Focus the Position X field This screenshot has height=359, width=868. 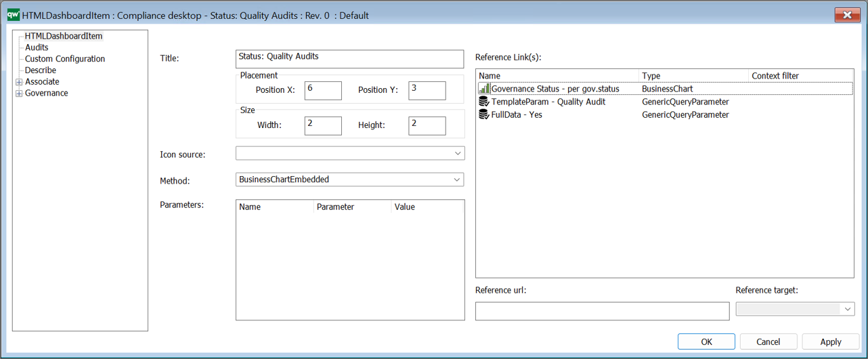coord(323,91)
